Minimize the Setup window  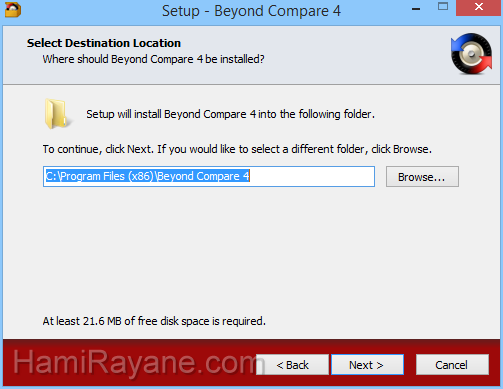[416, 9]
